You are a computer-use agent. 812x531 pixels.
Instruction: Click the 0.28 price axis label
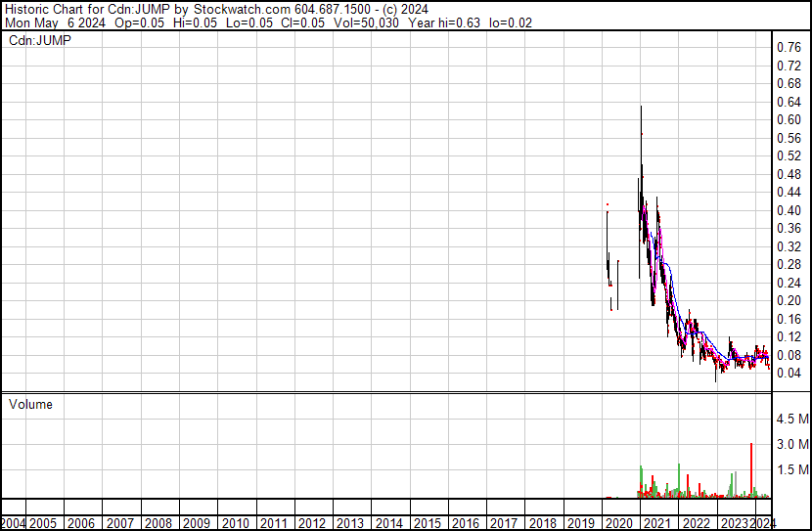pos(789,264)
